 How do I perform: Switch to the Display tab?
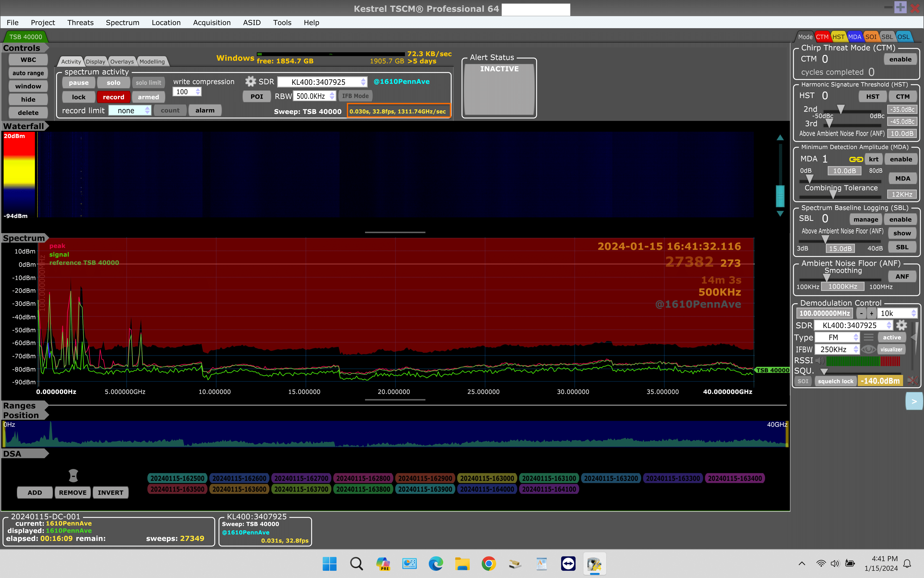pos(95,62)
